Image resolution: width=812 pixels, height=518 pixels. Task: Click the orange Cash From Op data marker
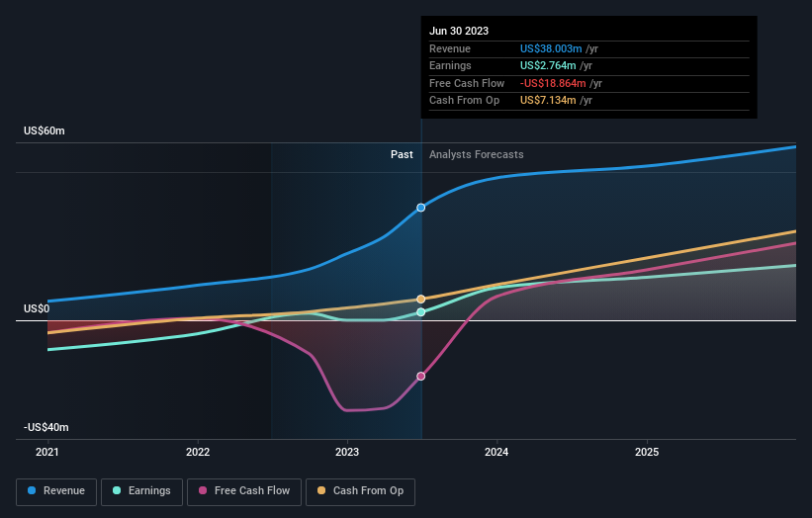(x=421, y=300)
